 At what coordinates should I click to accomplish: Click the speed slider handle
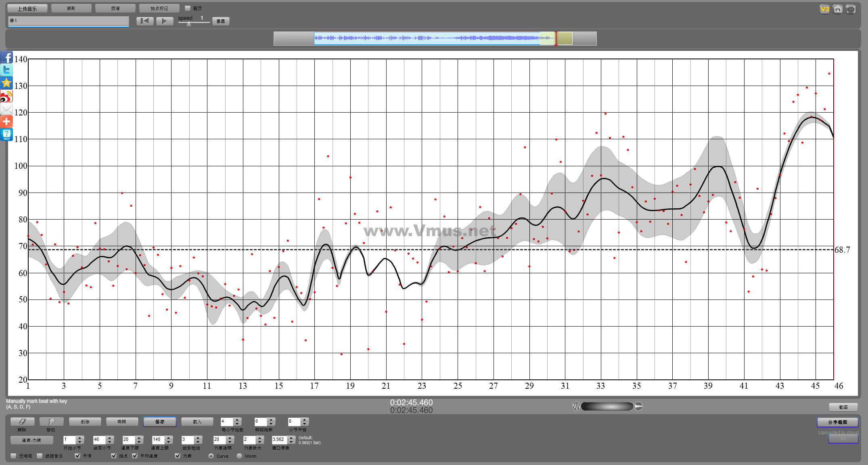tap(188, 23)
